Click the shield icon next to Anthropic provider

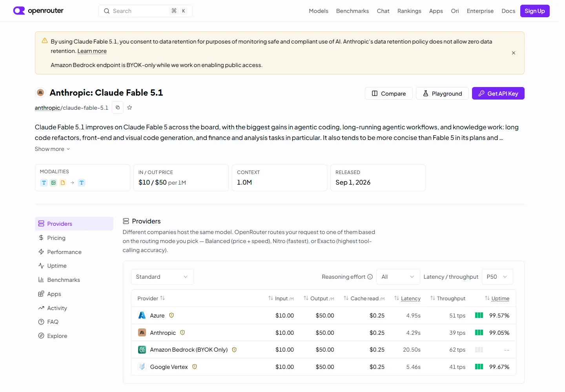(182, 332)
